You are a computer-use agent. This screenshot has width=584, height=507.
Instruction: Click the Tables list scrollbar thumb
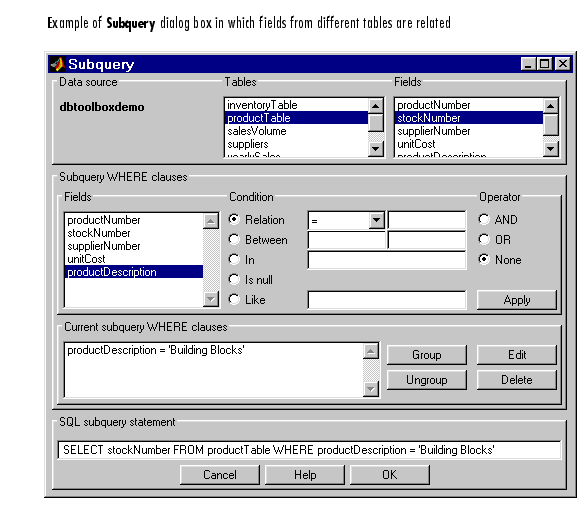[376, 123]
